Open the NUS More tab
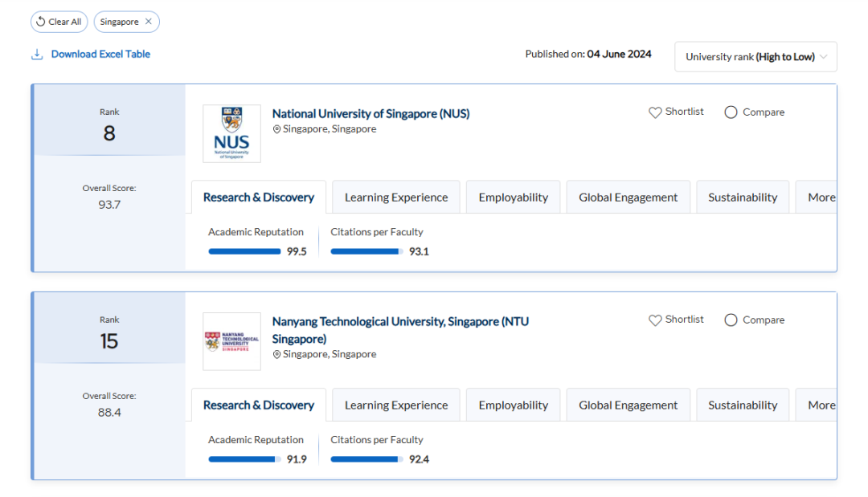Viewport: 868px width, 497px height. pos(816,197)
